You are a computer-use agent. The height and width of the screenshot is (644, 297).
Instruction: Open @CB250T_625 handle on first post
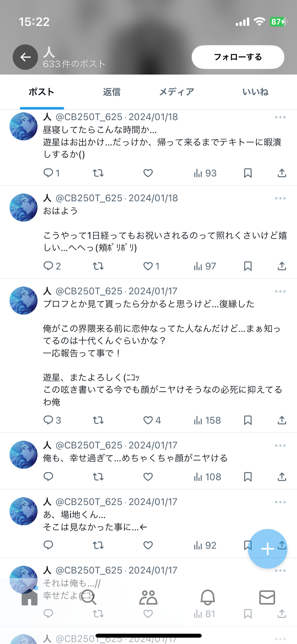[89, 117]
